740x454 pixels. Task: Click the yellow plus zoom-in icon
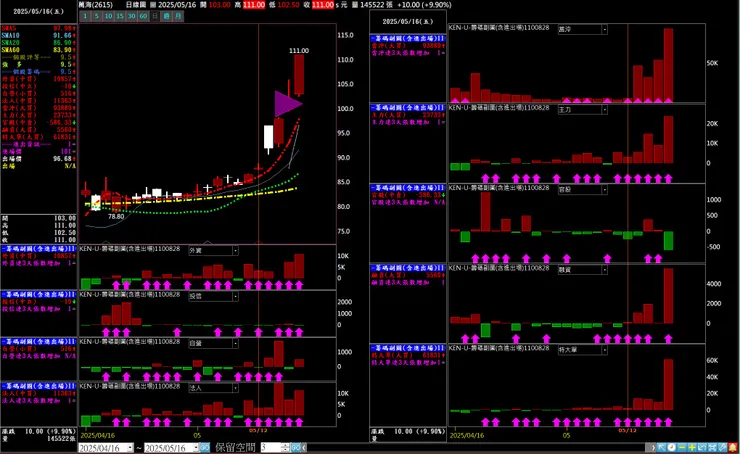click(692, 447)
